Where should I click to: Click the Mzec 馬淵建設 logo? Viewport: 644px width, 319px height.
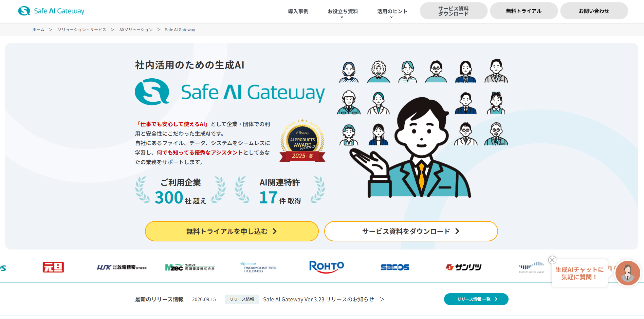point(190,267)
